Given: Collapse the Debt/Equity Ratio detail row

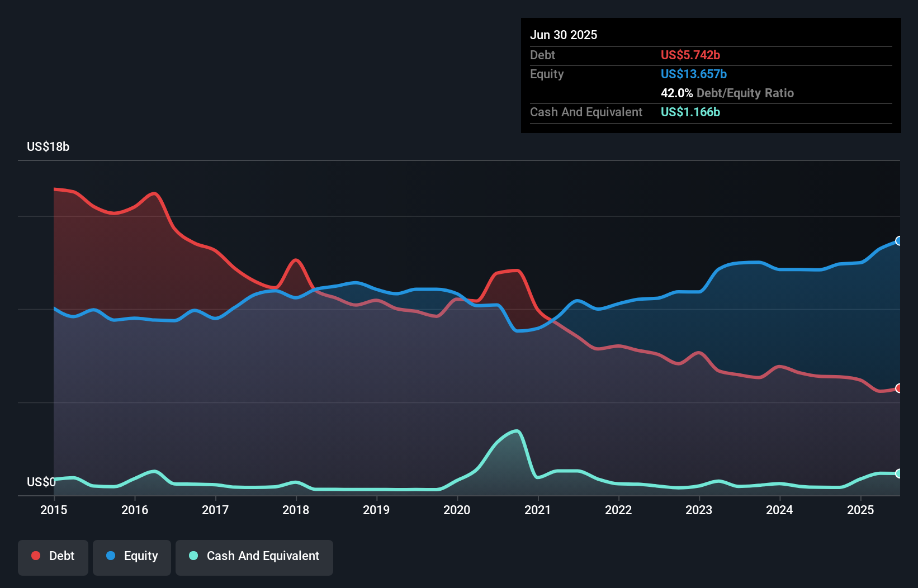Looking at the screenshot, I should pyautogui.click(x=727, y=93).
